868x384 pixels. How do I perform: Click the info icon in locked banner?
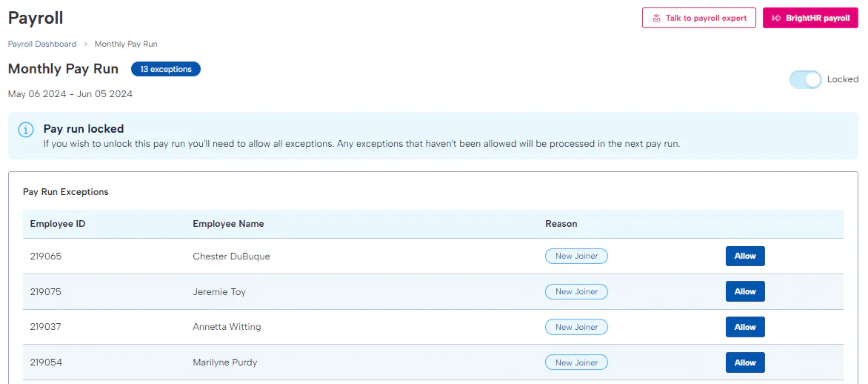pos(26,130)
